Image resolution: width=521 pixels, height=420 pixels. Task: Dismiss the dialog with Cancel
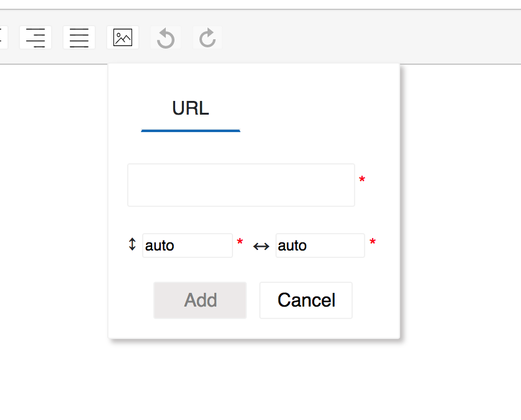tap(306, 300)
